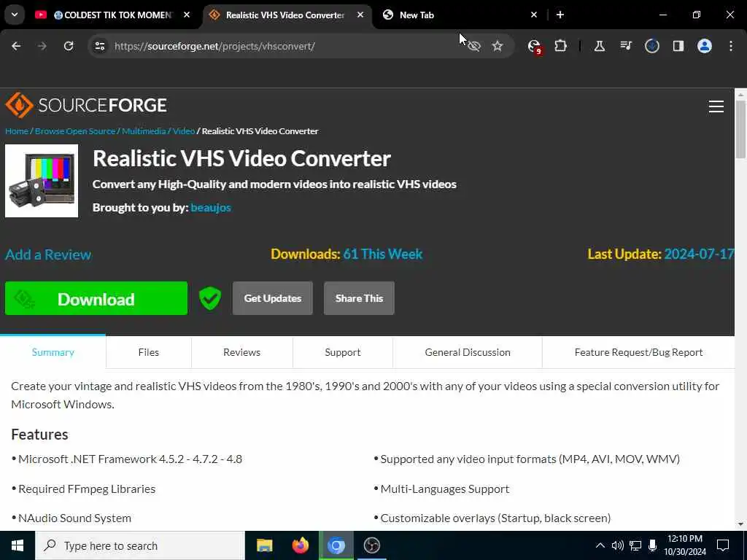Reload the current page
This screenshot has height=560, width=747.
coord(69,46)
